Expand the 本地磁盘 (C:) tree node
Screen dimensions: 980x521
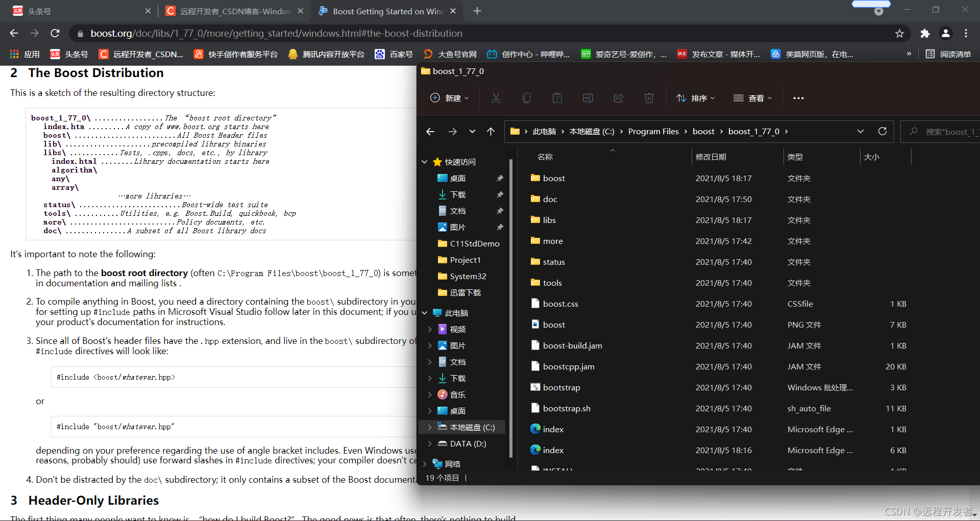pyautogui.click(x=430, y=427)
